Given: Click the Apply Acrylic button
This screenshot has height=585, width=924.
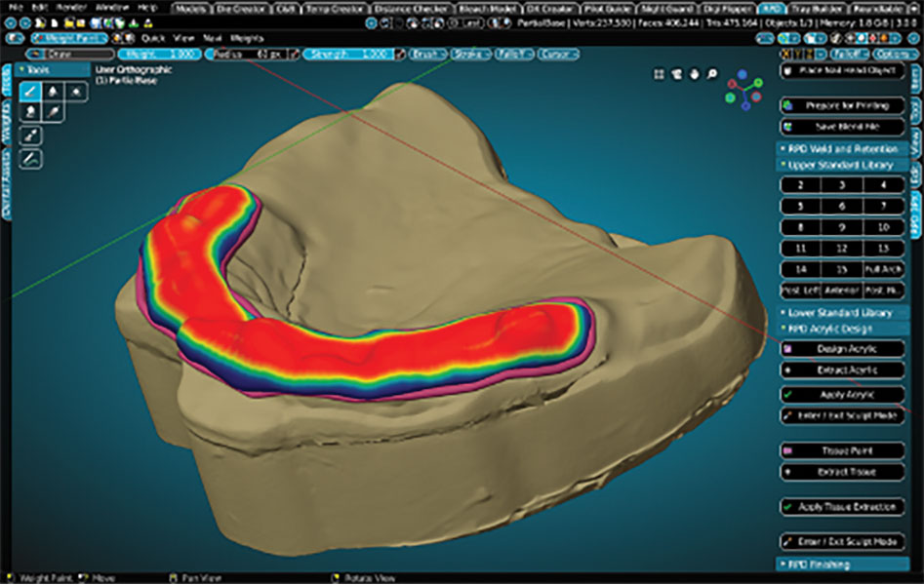Looking at the screenshot, I should [x=843, y=394].
